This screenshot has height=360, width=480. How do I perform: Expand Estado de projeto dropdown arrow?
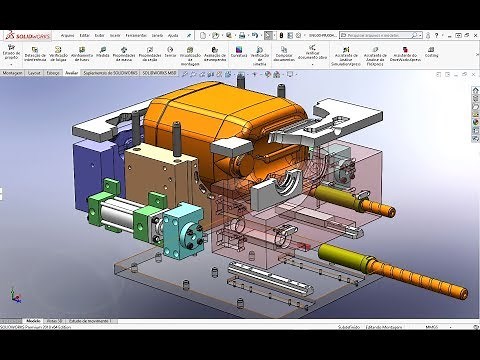point(11,64)
